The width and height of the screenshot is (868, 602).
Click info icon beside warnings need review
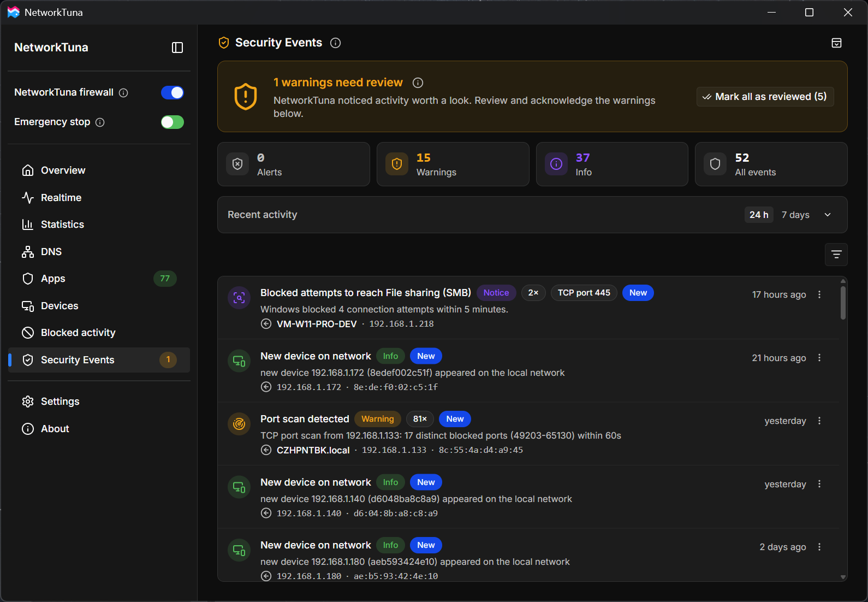418,82
